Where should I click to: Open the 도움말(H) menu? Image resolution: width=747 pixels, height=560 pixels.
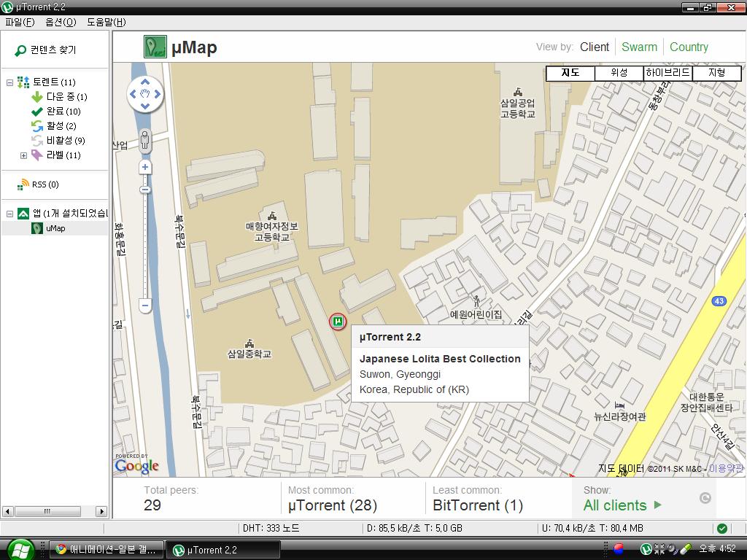point(107,22)
